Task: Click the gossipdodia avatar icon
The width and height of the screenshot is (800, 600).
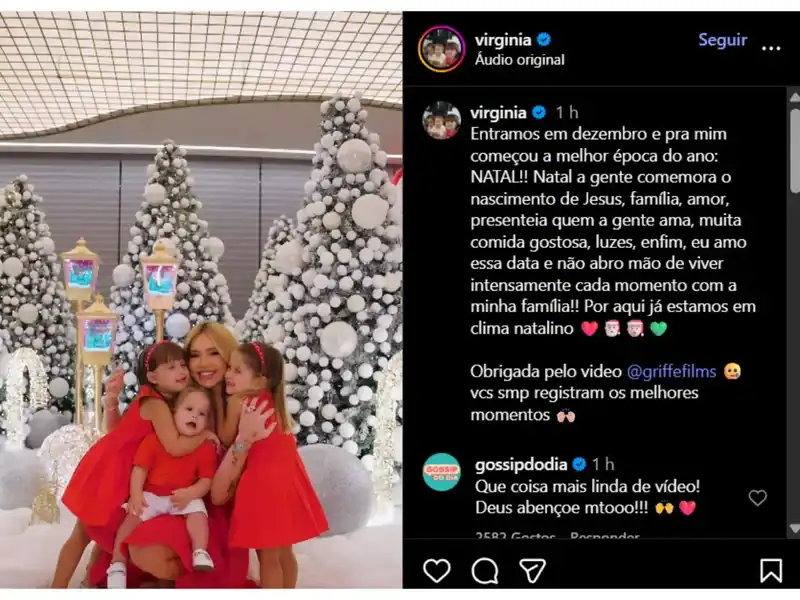Action: pos(441,472)
